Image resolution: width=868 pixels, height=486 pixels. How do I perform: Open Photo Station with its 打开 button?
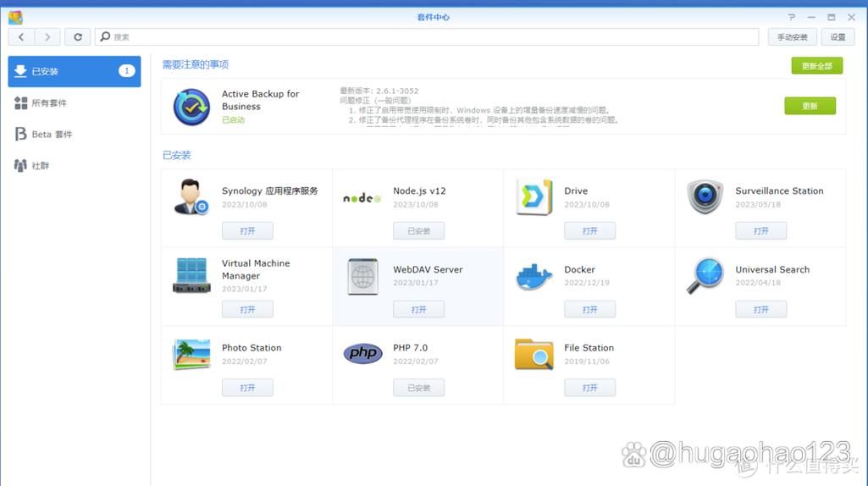click(247, 388)
